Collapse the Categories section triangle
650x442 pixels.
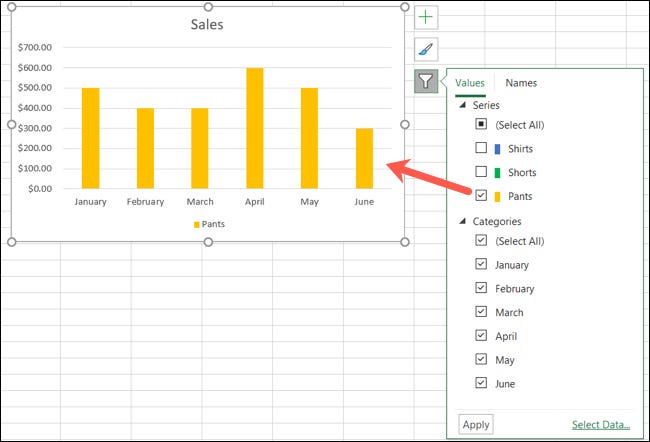pos(462,221)
